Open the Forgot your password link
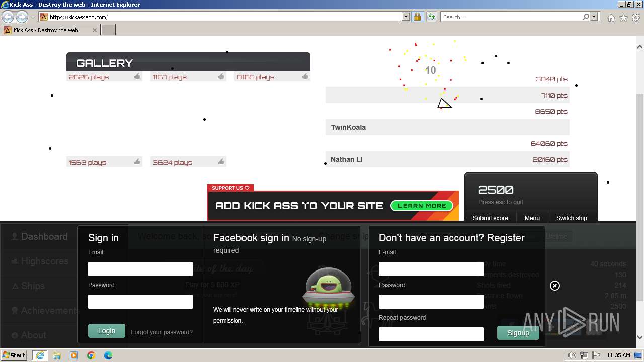The image size is (644, 362). pyautogui.click(x=162, y=332)
